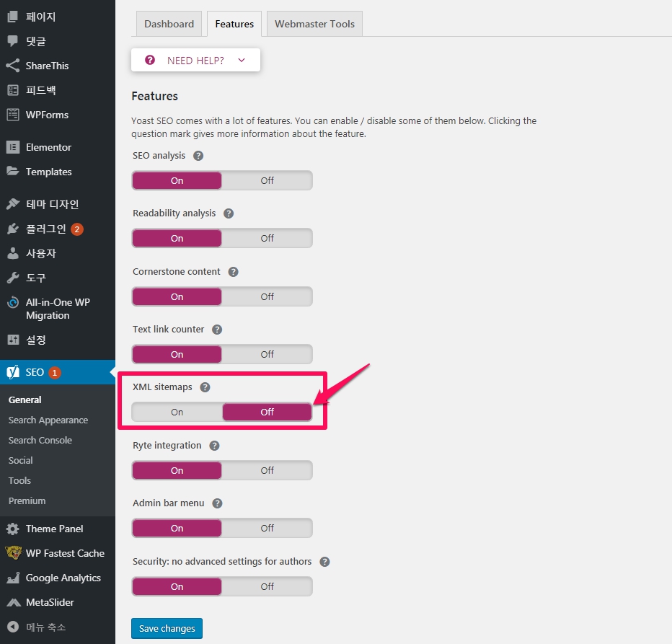This screenshot has width=672, height=644.
Task: Click the ShareThis share icon
Action: pos(13,66)
